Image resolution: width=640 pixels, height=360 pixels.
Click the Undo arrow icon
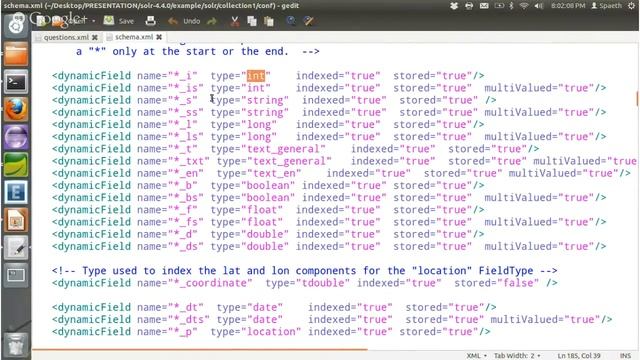173,21
